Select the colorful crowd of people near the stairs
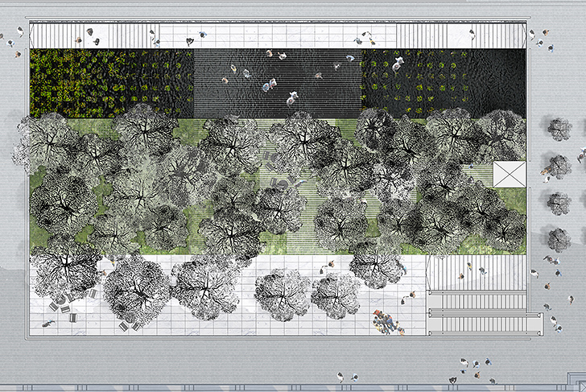Viewport: 586px width, 392px height. [x=388, y=323]
